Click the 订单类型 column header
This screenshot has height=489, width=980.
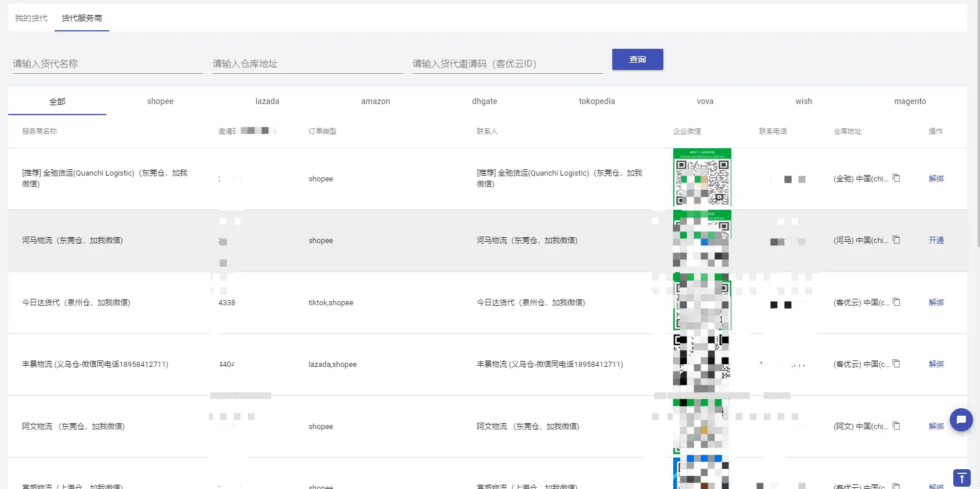coord(322,131)
